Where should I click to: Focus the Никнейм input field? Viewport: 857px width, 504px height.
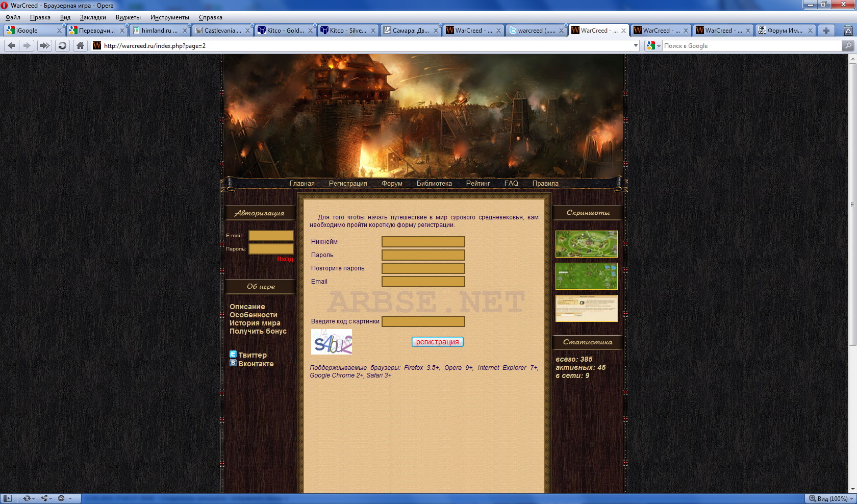pyautogui.click(x=423, y=242)
